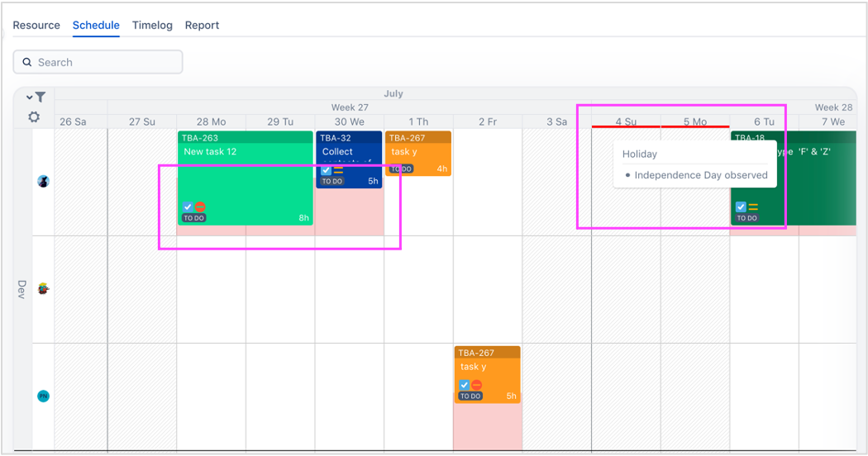This screenshot has width=868, height=456.
Task: Click the yellow medium priority icon on TBA-32
Action: coord(338,170)
